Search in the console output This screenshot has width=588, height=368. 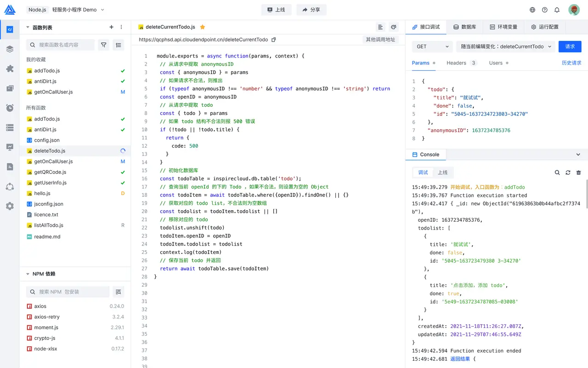(x=557, y=172)
